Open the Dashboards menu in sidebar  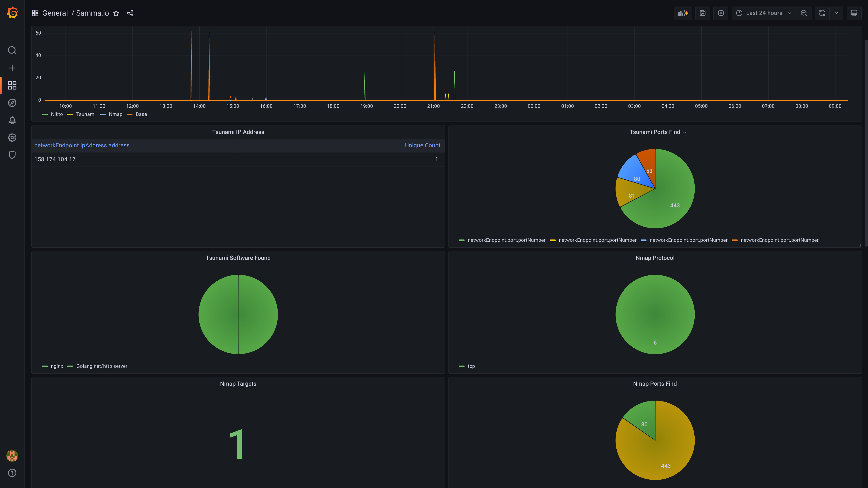pos(12,86)
